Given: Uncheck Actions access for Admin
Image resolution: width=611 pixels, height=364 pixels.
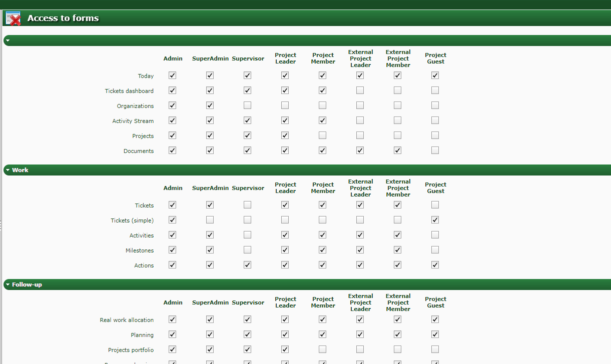Looking at the screenshot, I should [172, 265].
